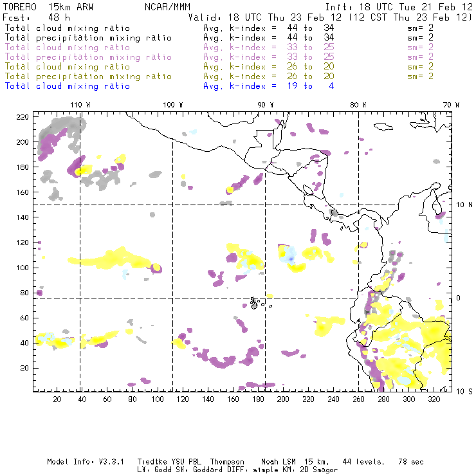Select blue 'Total cloud mixing ratio' legend row
Screen dimensions: 476x476
pos(169,86)
